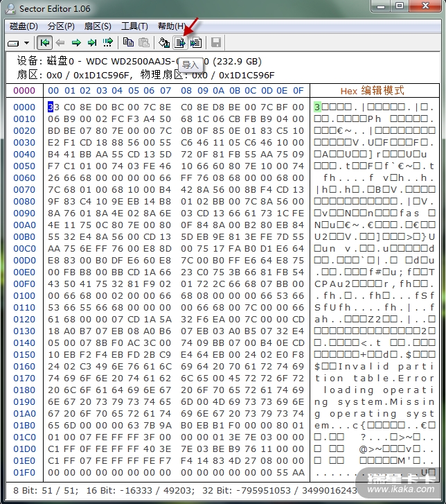The image size is (446, 504).
Task: Click the purple 0000 offset header
Action: [x=24, y=91]
